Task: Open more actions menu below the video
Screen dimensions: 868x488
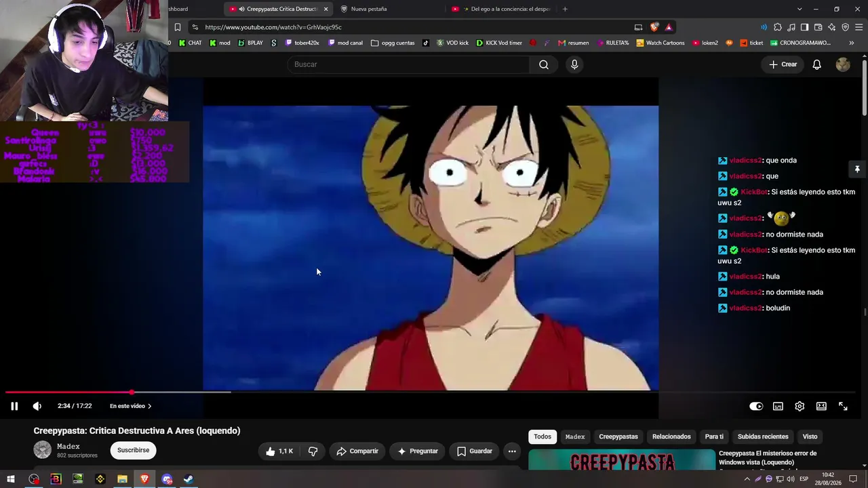Action: [512, 451]
